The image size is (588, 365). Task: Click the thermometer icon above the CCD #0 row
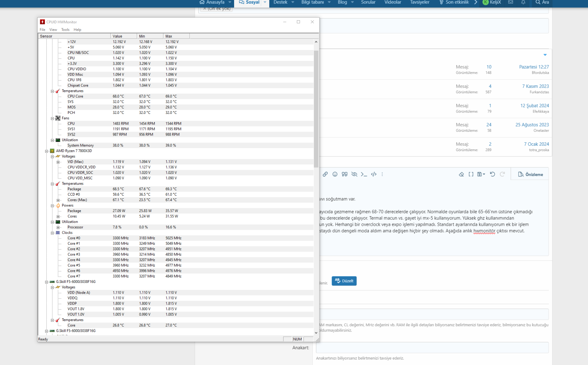tap(58, 184)
